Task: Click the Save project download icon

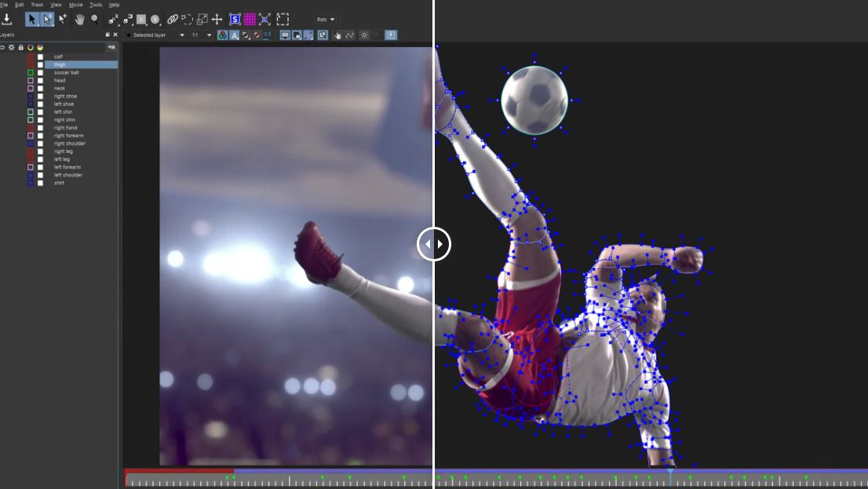Action: point(6,19)
